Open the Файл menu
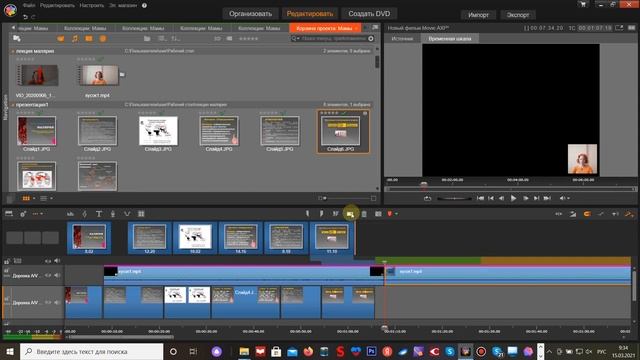This screenshot has width=640, height=360. pyautogui.click(x=29, y=6)
